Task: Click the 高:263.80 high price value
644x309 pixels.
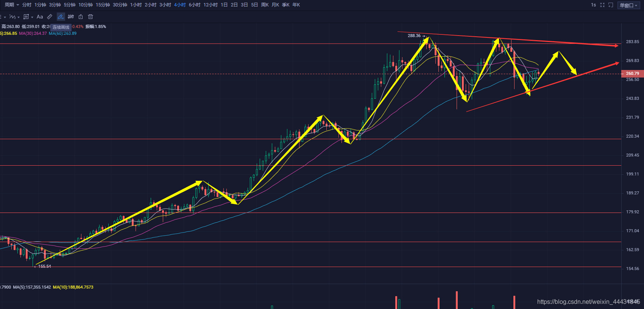Action: [11, 26]
